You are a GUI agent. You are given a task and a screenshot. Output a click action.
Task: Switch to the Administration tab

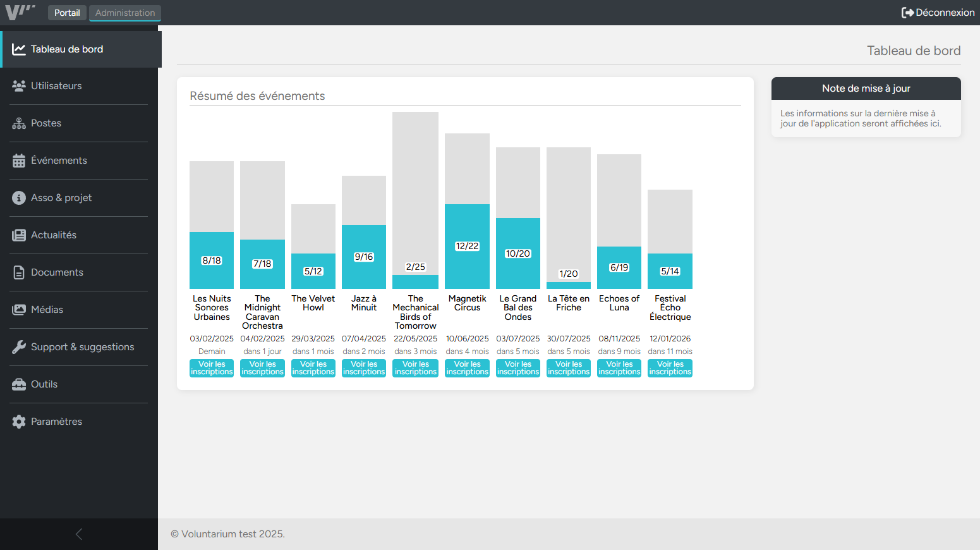125,13
